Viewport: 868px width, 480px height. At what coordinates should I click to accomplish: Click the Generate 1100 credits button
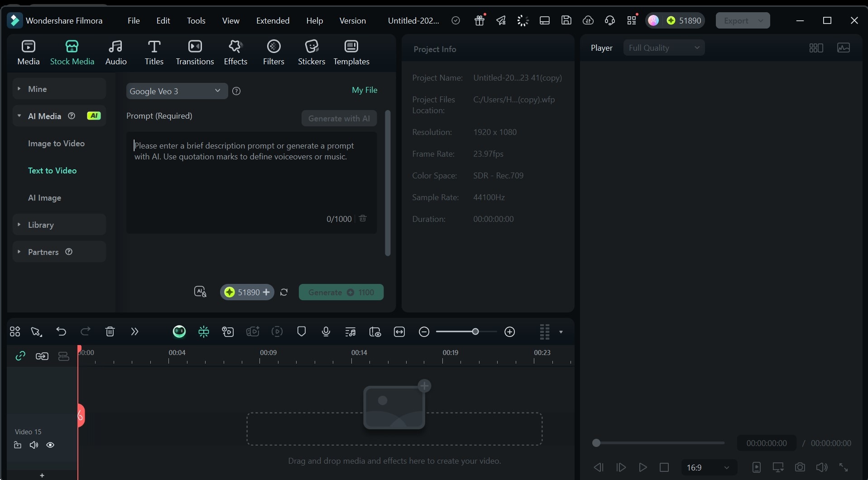(341, 292)
